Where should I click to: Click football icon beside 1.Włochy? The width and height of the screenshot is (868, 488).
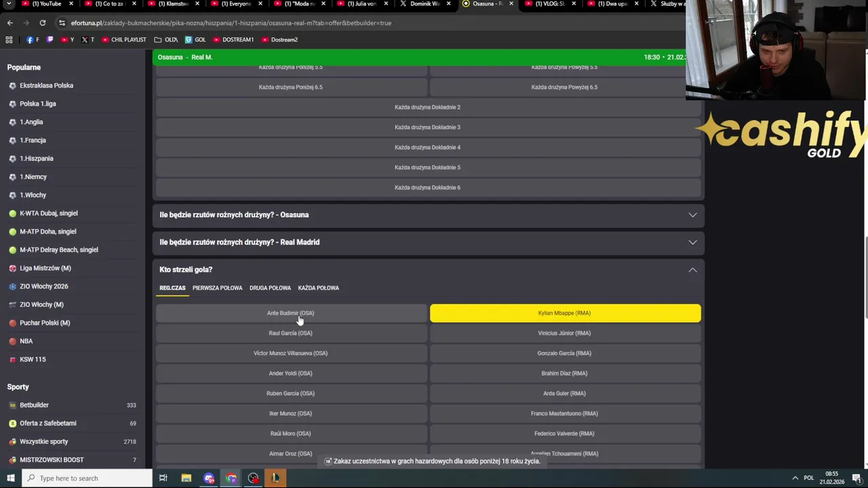tap(12, 195)
